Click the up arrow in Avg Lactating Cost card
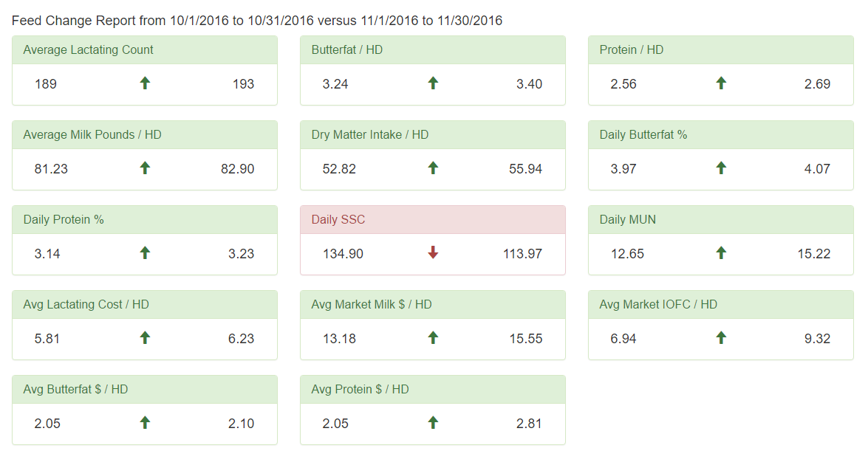This screenshot has width=868, height=465. point(145,338)
